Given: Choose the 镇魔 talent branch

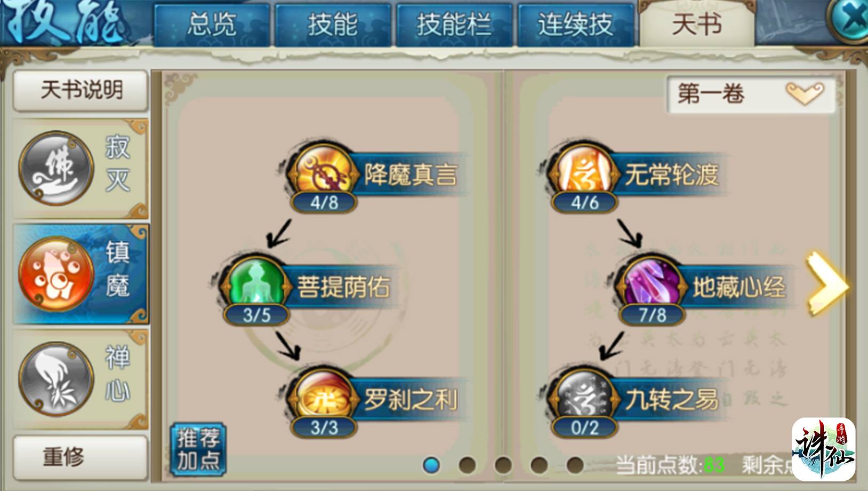Looking at the screenshot, I should pos(80,274).
